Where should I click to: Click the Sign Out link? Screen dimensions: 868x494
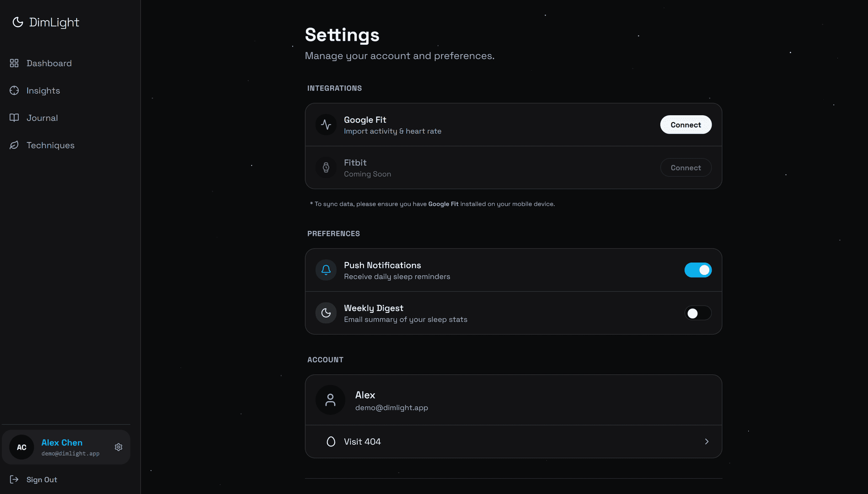click(42, 479)
